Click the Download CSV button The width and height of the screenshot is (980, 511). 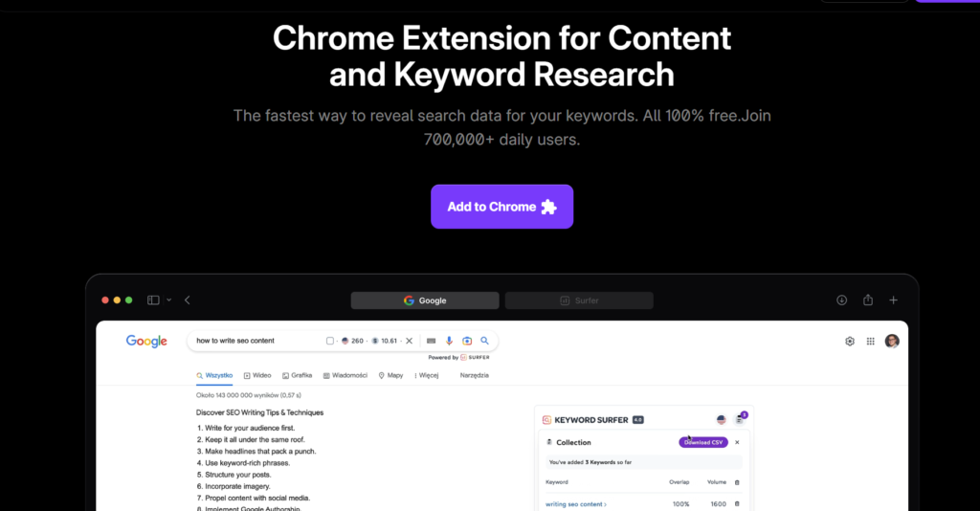point(703,442)
